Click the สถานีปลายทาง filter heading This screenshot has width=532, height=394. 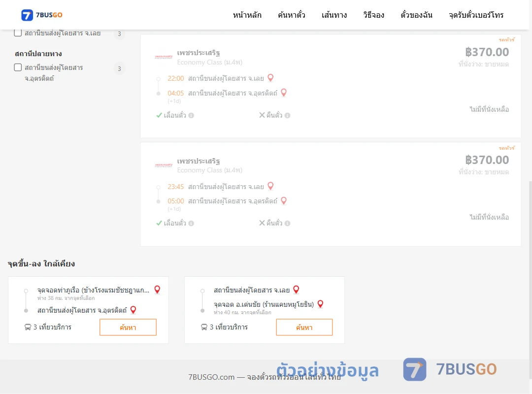38,54
